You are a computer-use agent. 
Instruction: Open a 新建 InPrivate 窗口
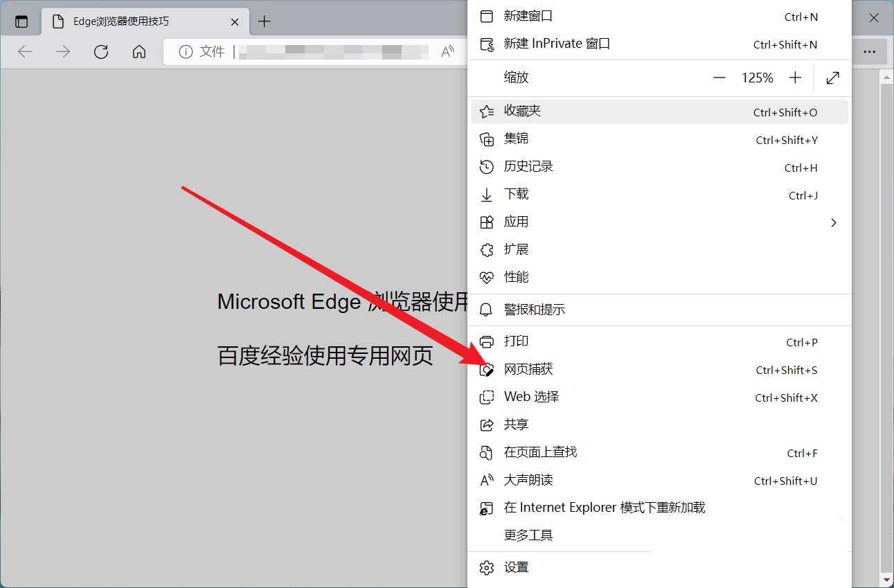click(x=547, y=43)
